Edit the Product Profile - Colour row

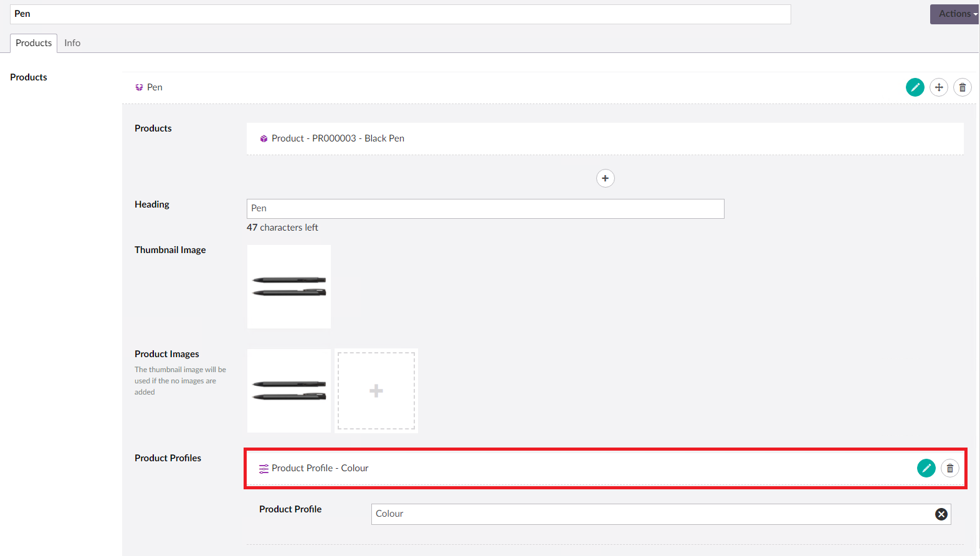(x=926, y=468)
